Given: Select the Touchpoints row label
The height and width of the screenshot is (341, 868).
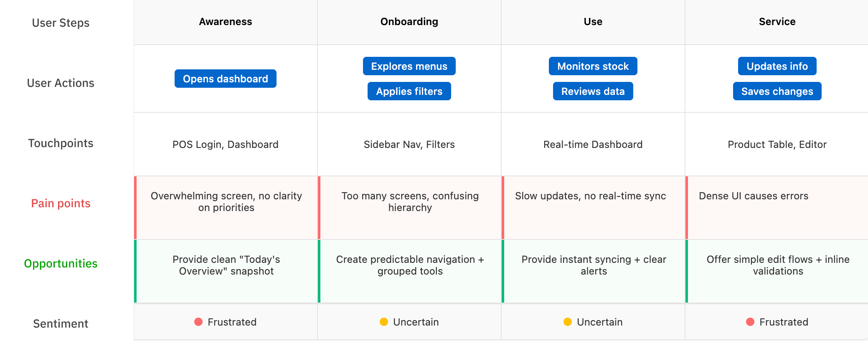Looking at the screenshot, I should (61, 143).
